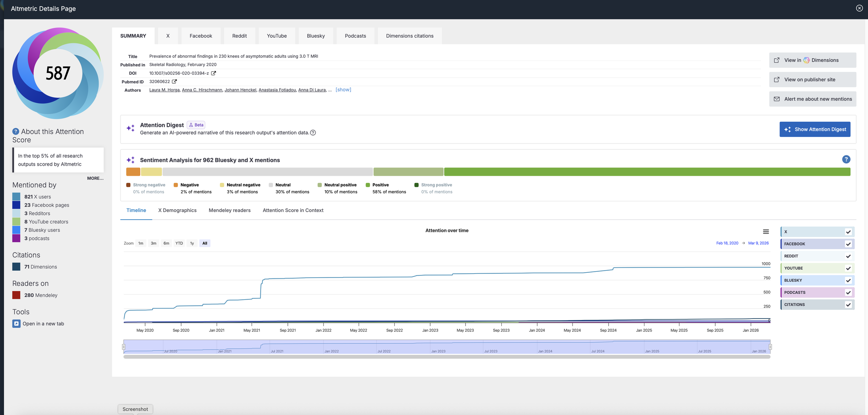Toggle the YouTube series checkbox

848,269
